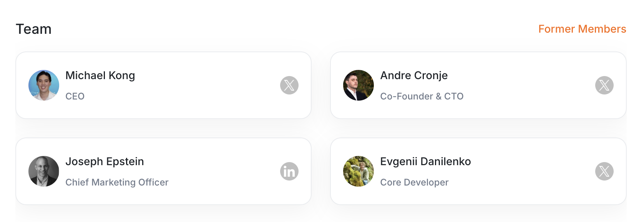Click the Evgenii Danilenko name text
The width and height of the screenshot is (644, 222).
coord(425,162)
